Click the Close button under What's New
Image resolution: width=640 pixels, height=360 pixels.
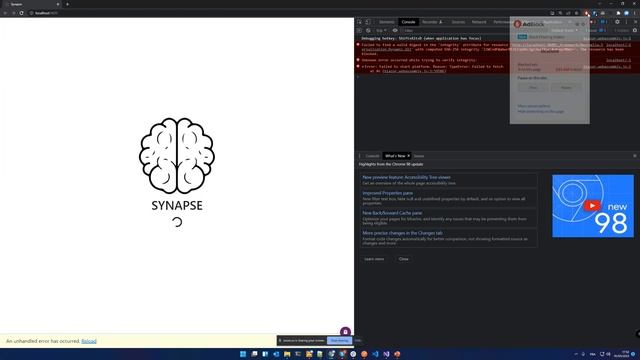[x=404, y=259]
